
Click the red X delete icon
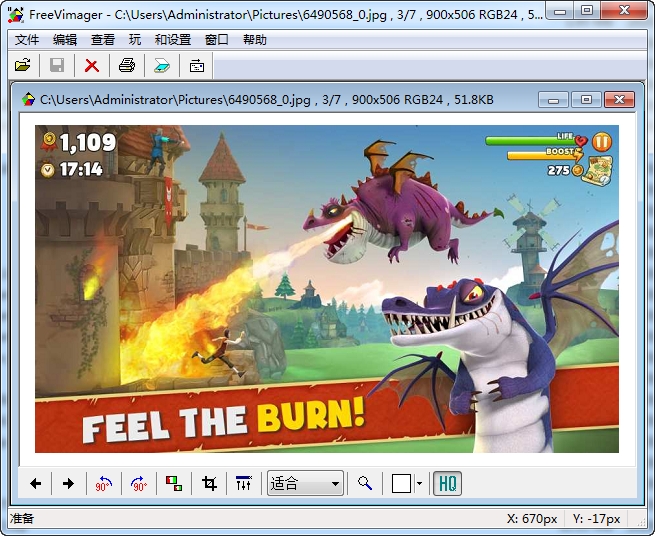(91, 66)
